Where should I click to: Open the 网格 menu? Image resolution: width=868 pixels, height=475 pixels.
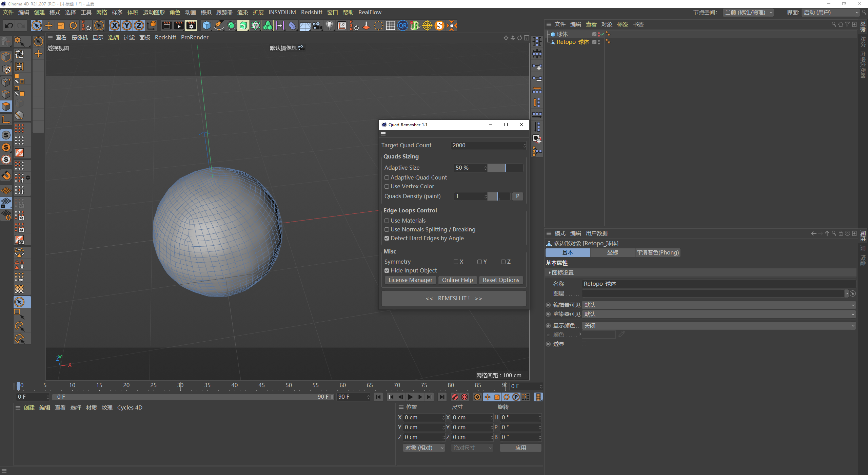(101, 12)
